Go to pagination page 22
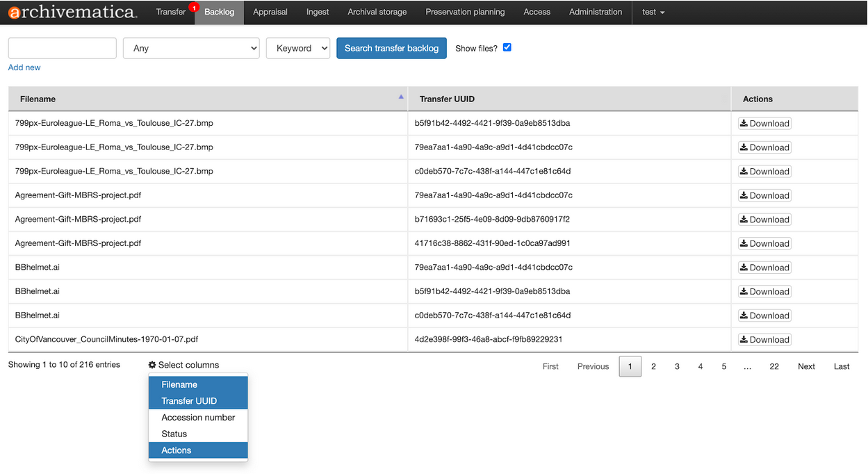 pyautogui.click(x=774, y=366)
